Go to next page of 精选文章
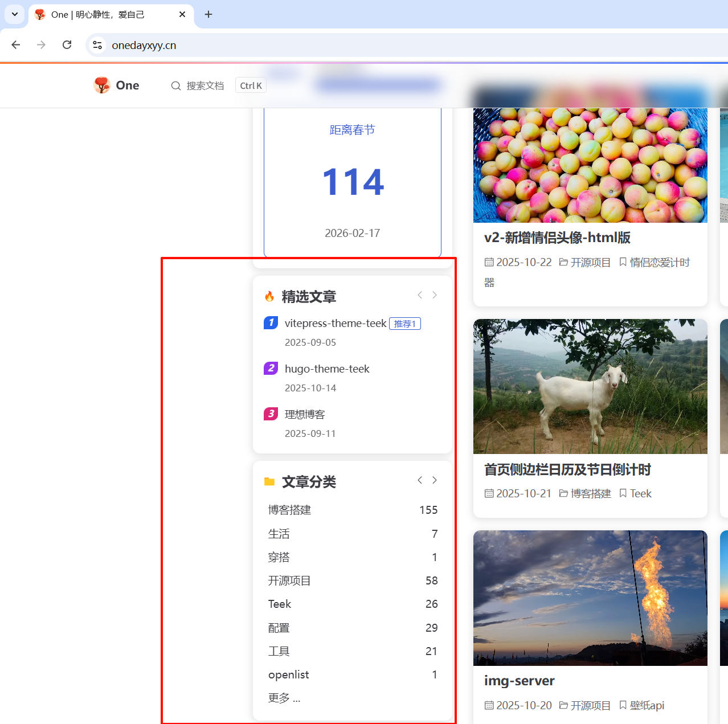The height and width of the screenshot is (724, 728). point(435,295)
